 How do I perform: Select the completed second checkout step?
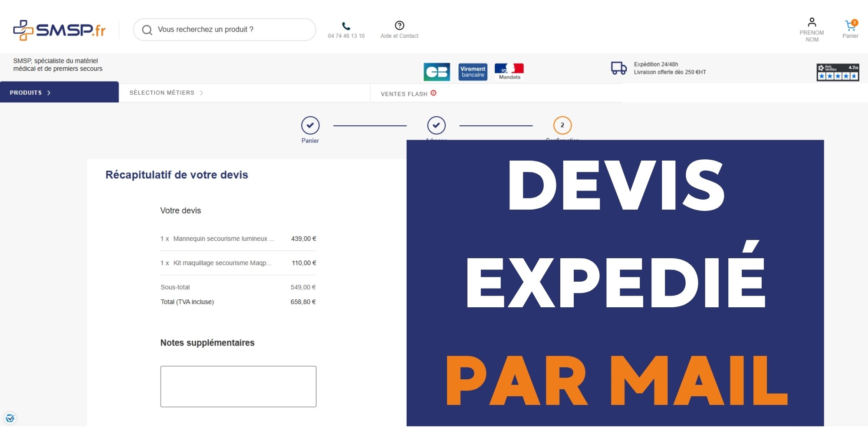(x=436, y=125)
